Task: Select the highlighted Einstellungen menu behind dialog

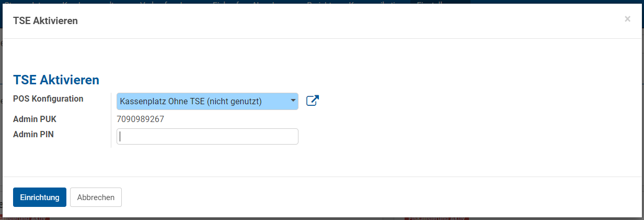Action: tap(441, 2)
